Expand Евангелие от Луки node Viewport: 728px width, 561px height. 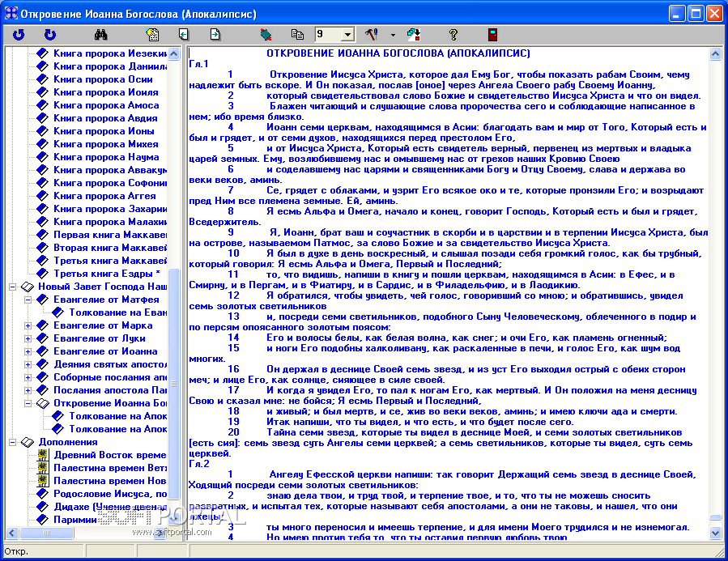point(28,338)
